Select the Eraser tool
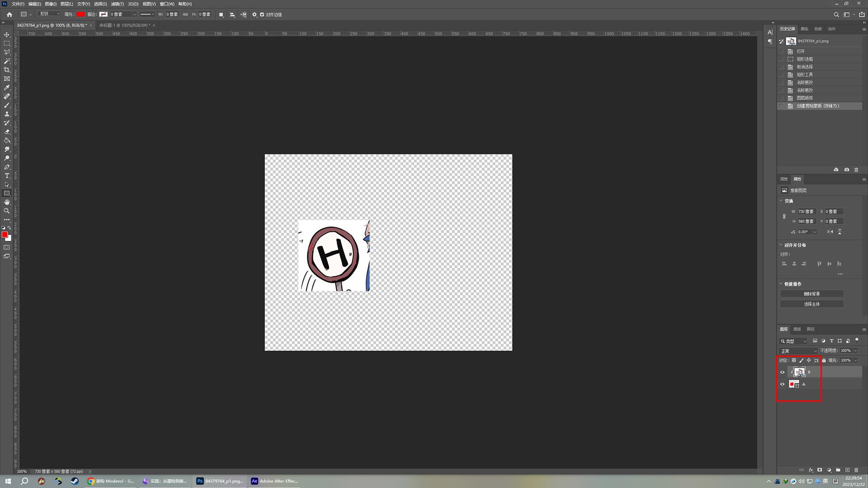The width and height of the screenshot is (868, 488). 7,132
